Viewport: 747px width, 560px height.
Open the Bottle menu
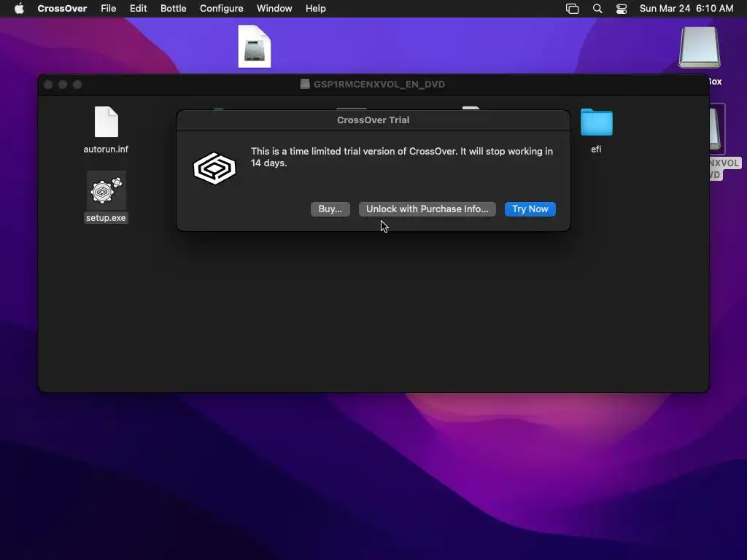pyautogui.click(x=173, y=9)
